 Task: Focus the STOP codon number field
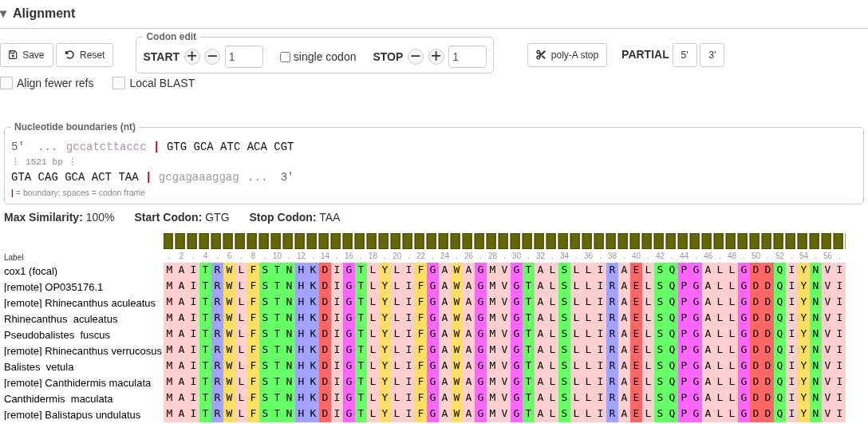coord(468,57)
